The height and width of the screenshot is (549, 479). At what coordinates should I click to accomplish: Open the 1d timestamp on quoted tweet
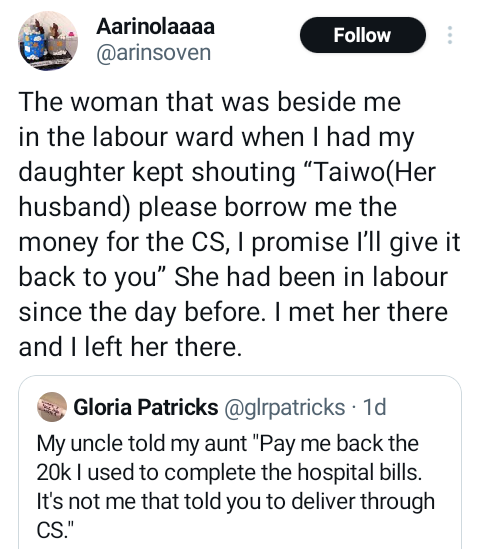pos(374,407)
